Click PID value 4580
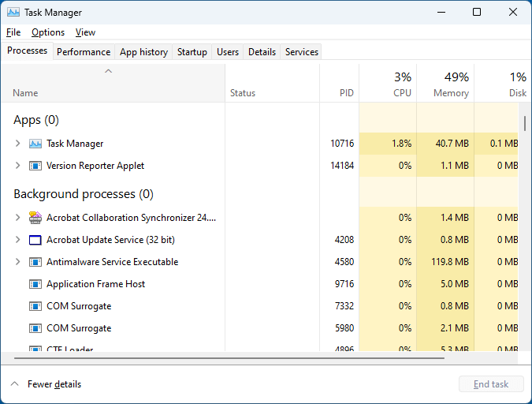Viewport: 532px width, 404px height. [x=344, y=262]
